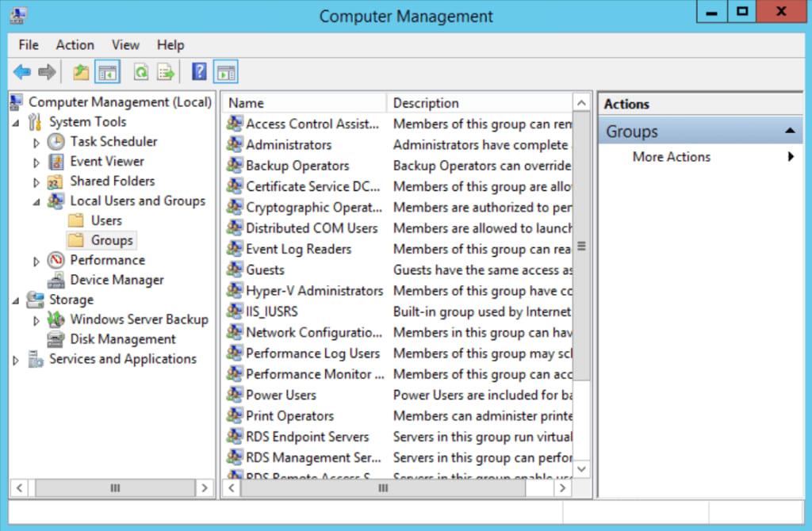Image resolution: width=812 pixels, height=531 pixels.
Task: Click the Device Manager icon
Action: (56, 280)
